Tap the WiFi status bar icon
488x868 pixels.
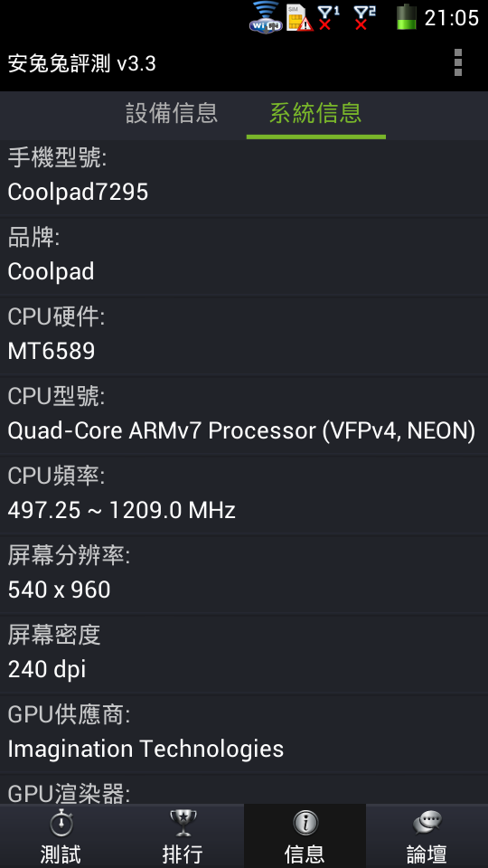266,16
